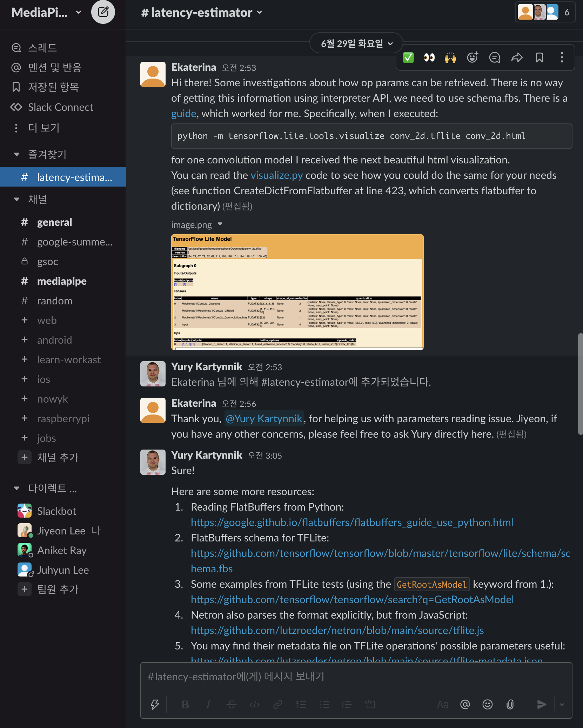The height and width of the screenshot is (728, 583).
Task: Open the 'guide' link in Ekaterina's message
Action: click(x=183, y=114)
